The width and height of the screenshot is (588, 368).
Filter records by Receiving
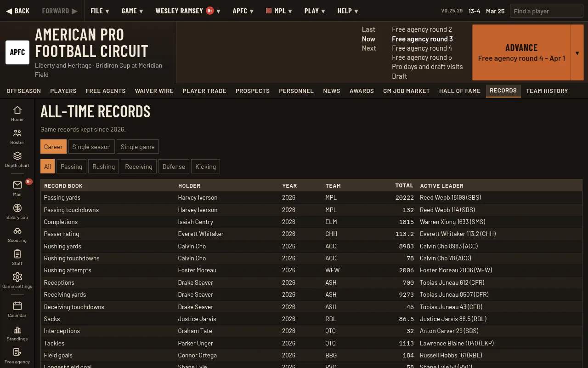tap(139, 167)
